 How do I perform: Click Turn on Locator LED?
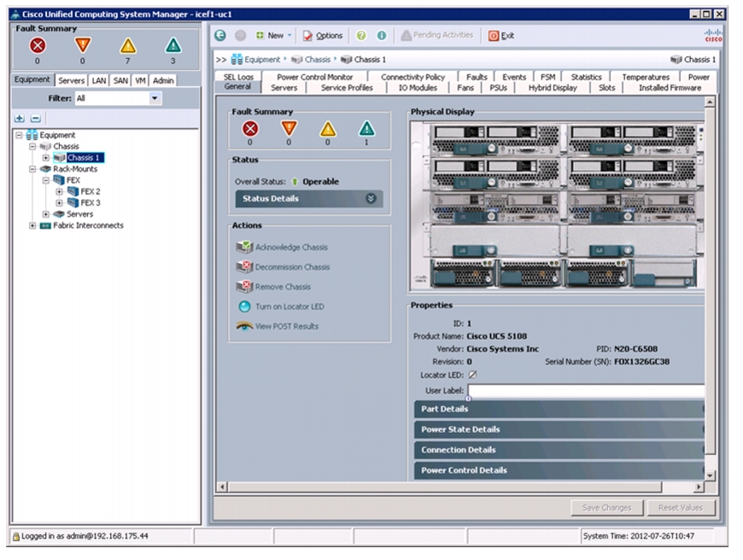pos(282,306)
